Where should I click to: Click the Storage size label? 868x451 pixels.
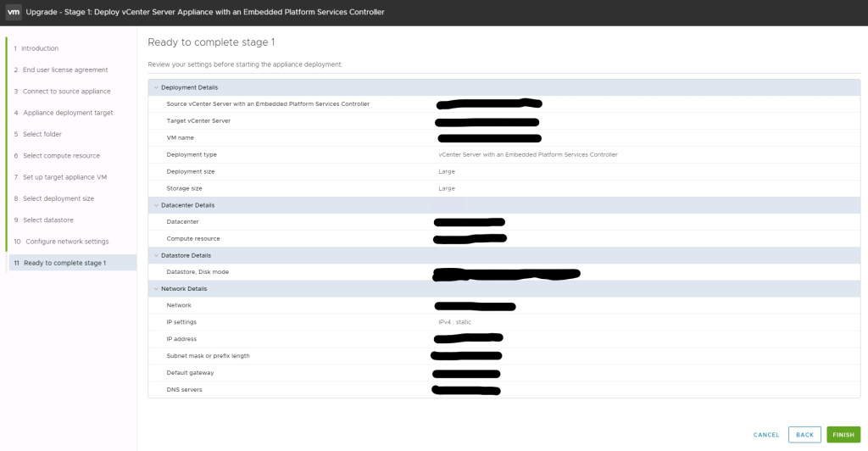pyautogui.click(x=184, y=189)
